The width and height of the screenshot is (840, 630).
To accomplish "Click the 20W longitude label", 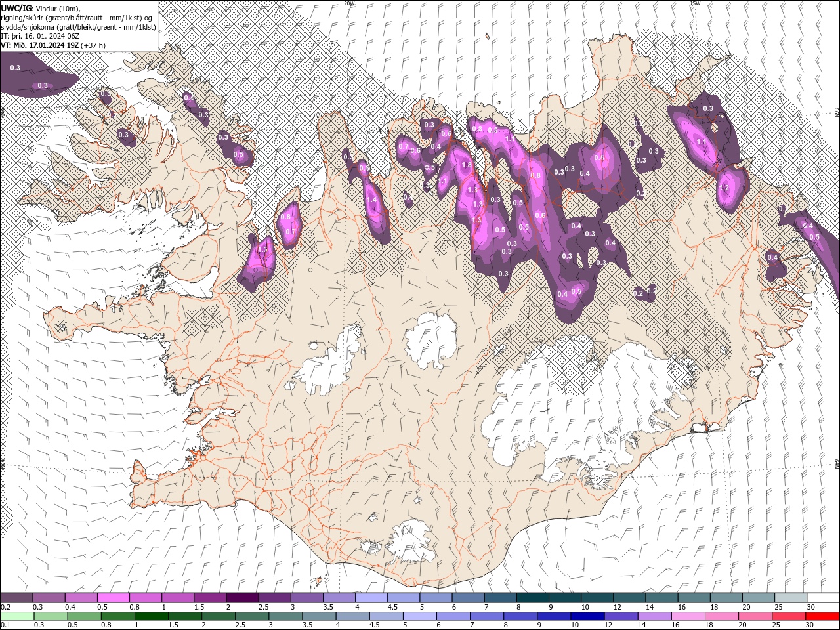I will pyautogui.click(x=349, y=3).
